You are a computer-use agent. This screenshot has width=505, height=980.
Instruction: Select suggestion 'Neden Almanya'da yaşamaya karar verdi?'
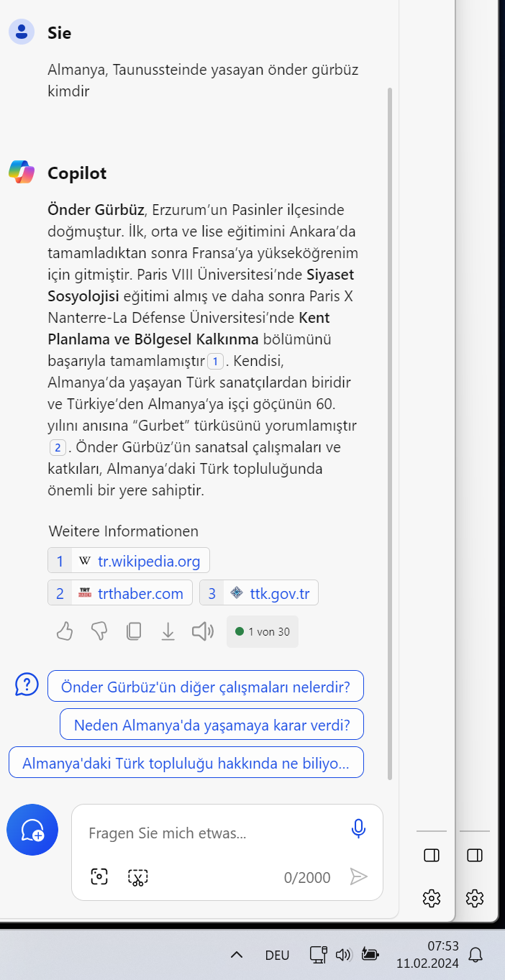pos(211,724)
